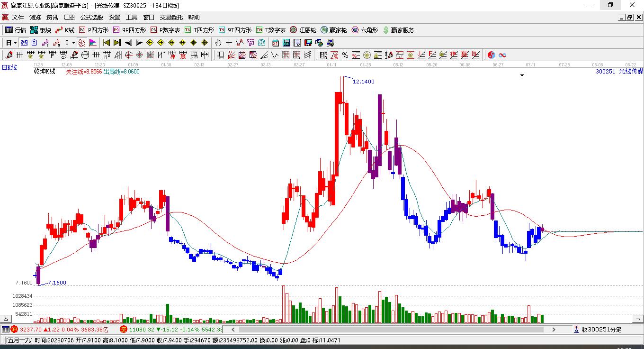The image size is (644, 349).
Task: Open the 公式选股 menu
Action: click(x=91, y=17)
